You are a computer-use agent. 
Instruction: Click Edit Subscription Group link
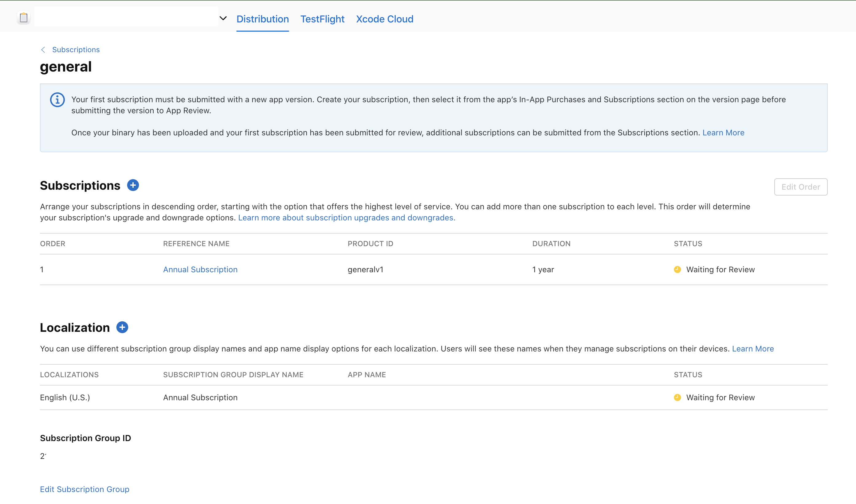point(85,489)
